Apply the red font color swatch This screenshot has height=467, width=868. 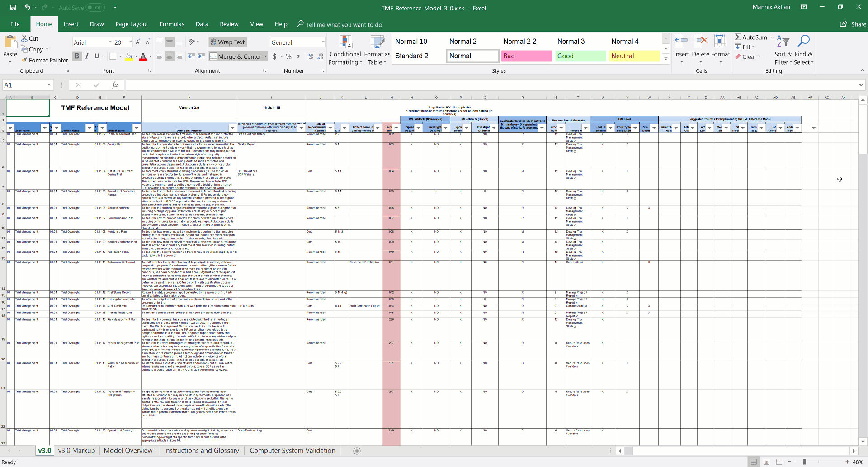click(143, 57)
